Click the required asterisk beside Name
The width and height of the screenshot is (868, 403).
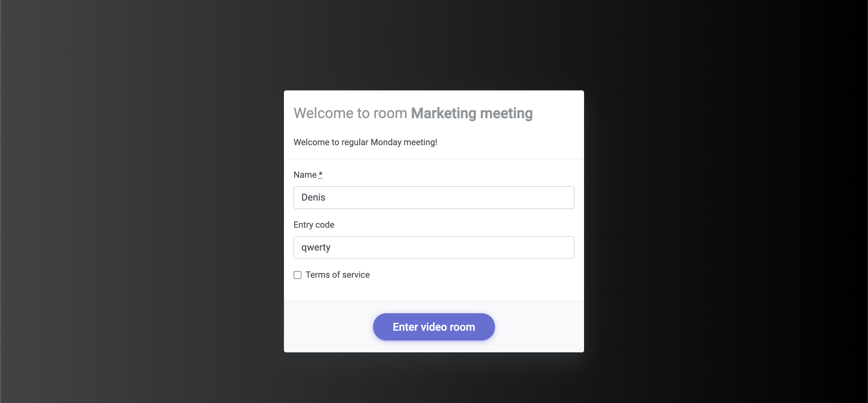320,174
